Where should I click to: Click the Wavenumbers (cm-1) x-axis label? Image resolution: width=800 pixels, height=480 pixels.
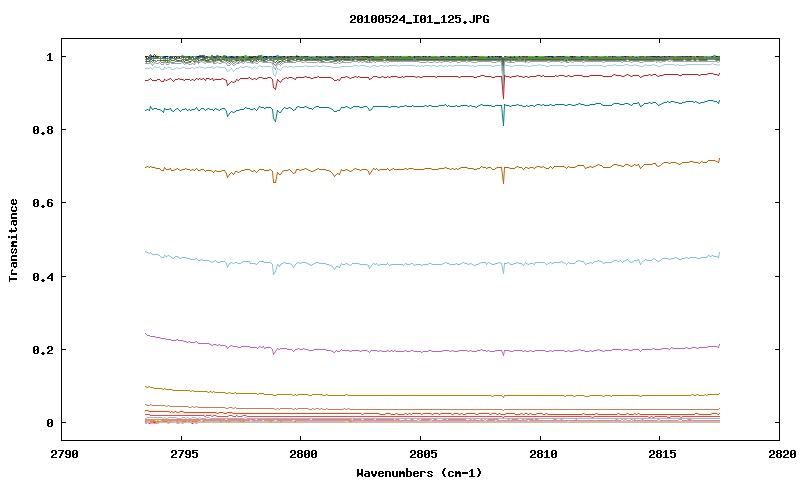(x=419, y=473)
